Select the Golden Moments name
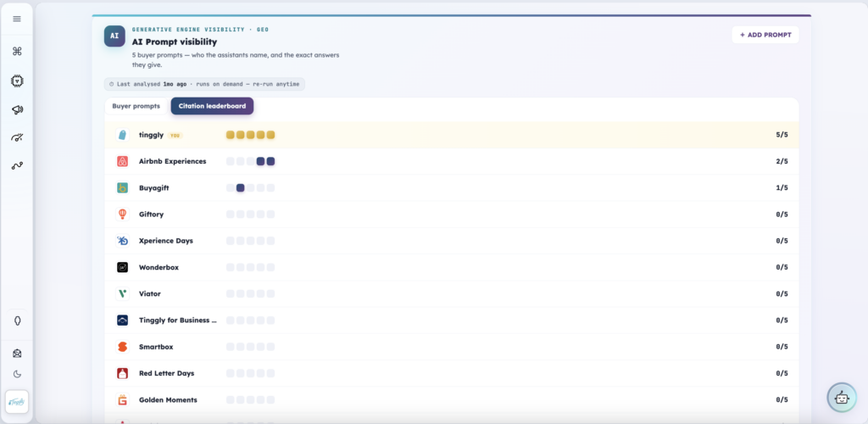Viewport: 868px width, 424px height. click(x=168, y=400)
